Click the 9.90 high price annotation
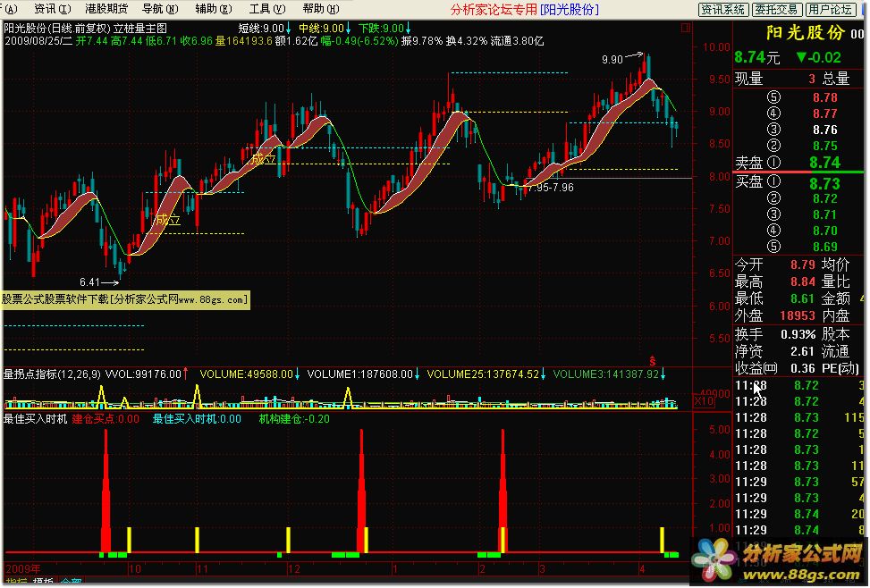 click(x=612, y=59)
